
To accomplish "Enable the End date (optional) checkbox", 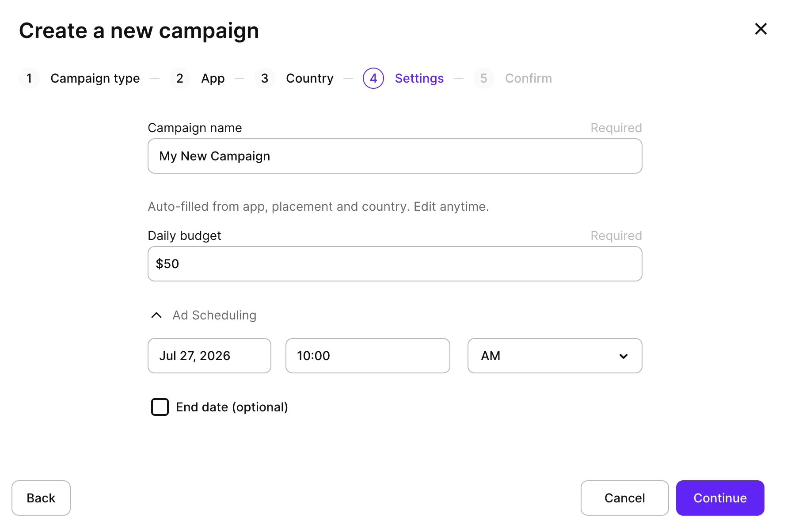I will pyautogui.click(x=160, y=407).
